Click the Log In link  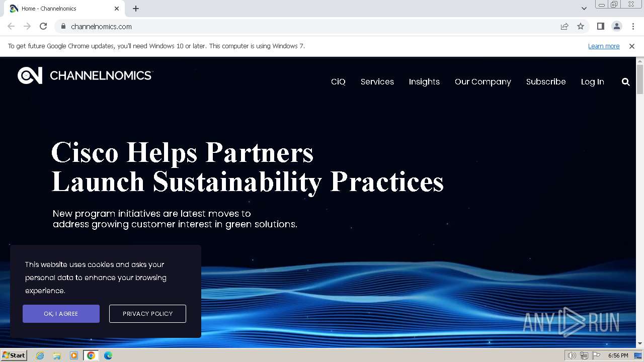tap(593, 81)
